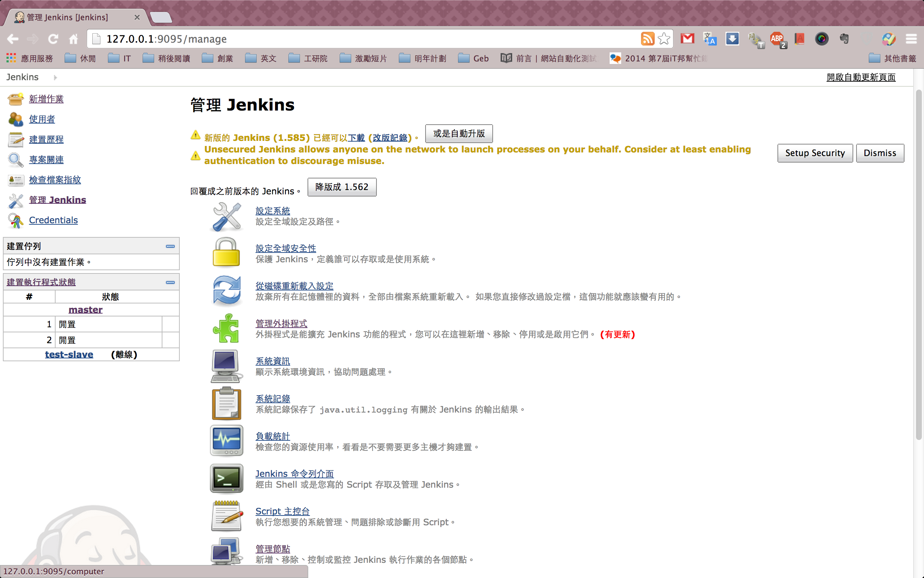The image size is (924, 578).
Task: Open the 休閒 bookmarks folder
Action: pyautogui.click(x=80, y=59)
